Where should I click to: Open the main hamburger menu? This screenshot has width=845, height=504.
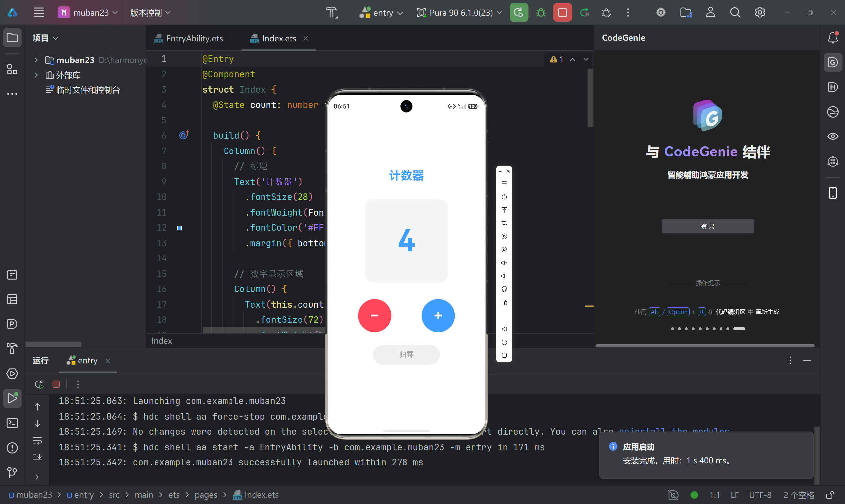point(39,13)
